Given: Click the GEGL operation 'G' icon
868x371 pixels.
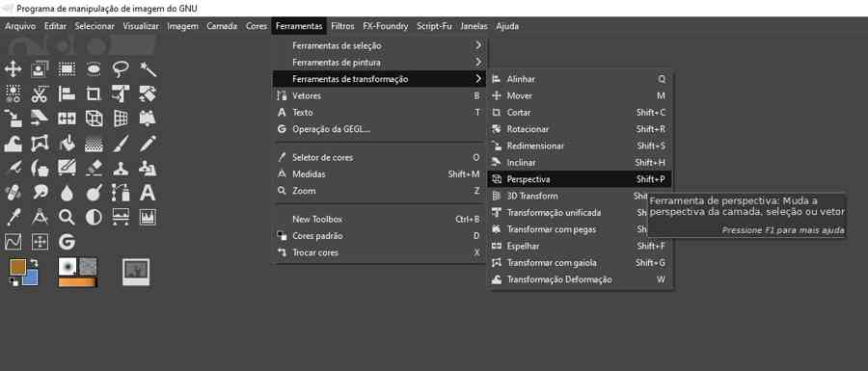Looking at the screenshot, I should click(x=67, y=242).
